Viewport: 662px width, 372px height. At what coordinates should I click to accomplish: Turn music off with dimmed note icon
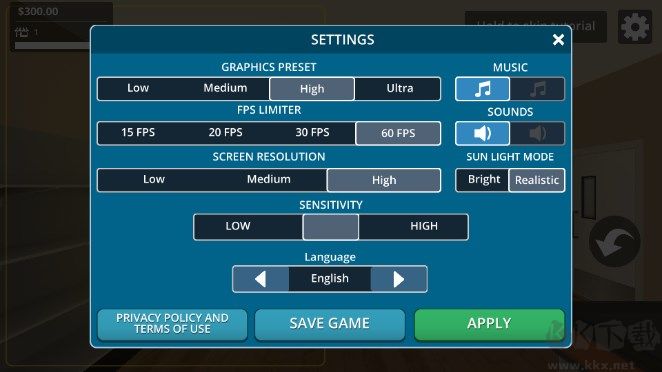(537, 89)
